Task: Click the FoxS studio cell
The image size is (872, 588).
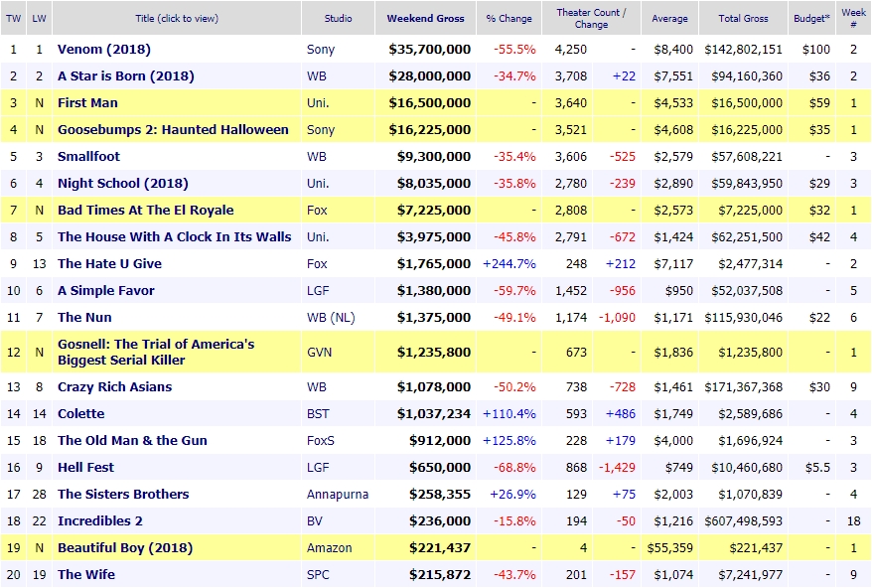Action: pyautogui.click(x=321, y=441)
